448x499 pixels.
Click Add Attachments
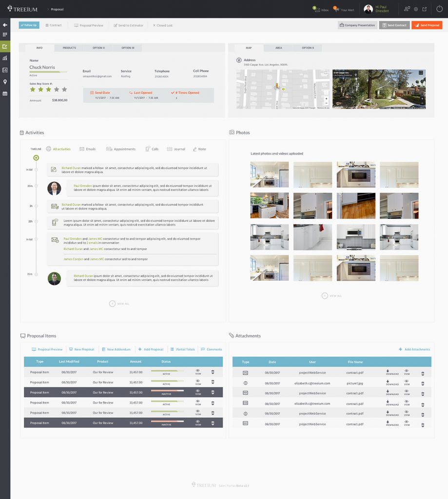coord(414,349)
